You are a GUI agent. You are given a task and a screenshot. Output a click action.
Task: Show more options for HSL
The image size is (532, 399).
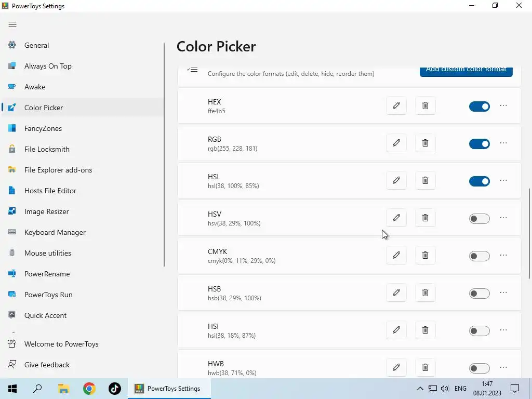pos(503,180)
